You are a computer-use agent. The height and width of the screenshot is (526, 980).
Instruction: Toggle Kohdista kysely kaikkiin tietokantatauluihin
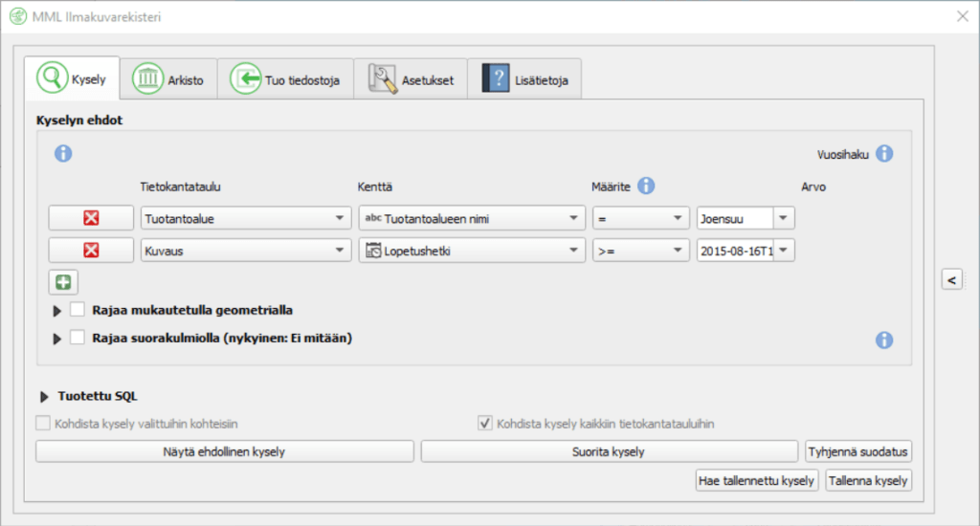point(485,424)
